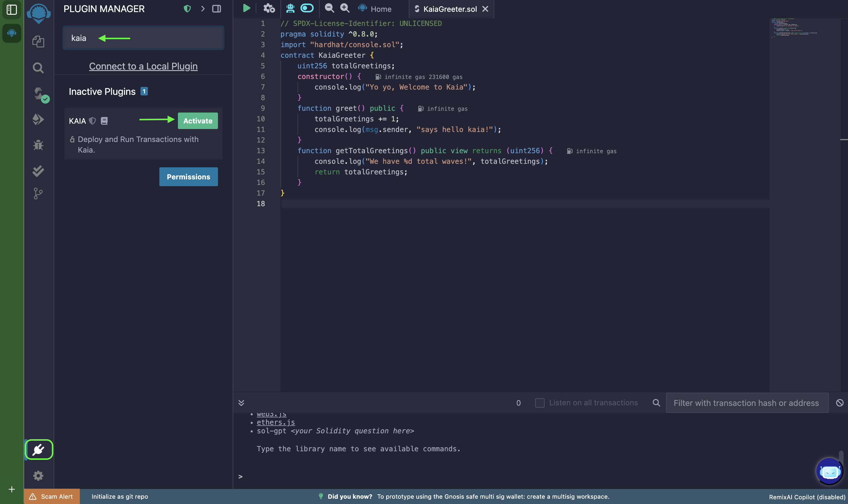Click Connect to a Local Plugin link
The image size is (848, 504).
(143, 66)
